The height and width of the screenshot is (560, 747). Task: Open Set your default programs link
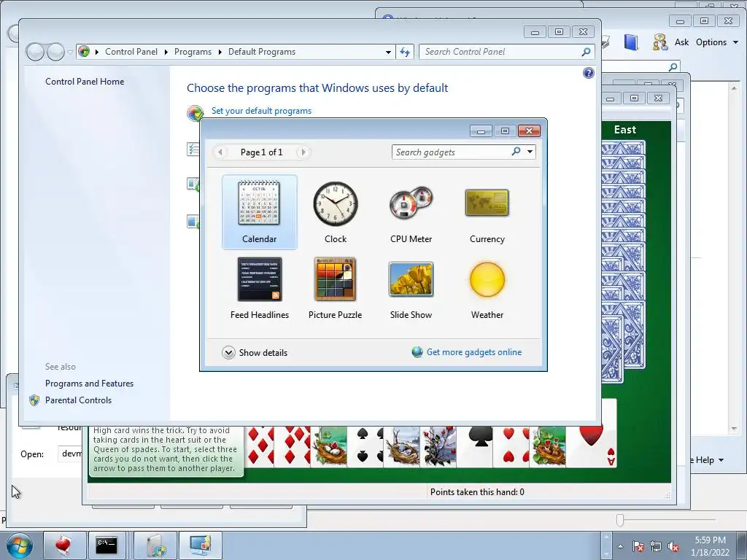pyautogui.click(x=261, y=111)
